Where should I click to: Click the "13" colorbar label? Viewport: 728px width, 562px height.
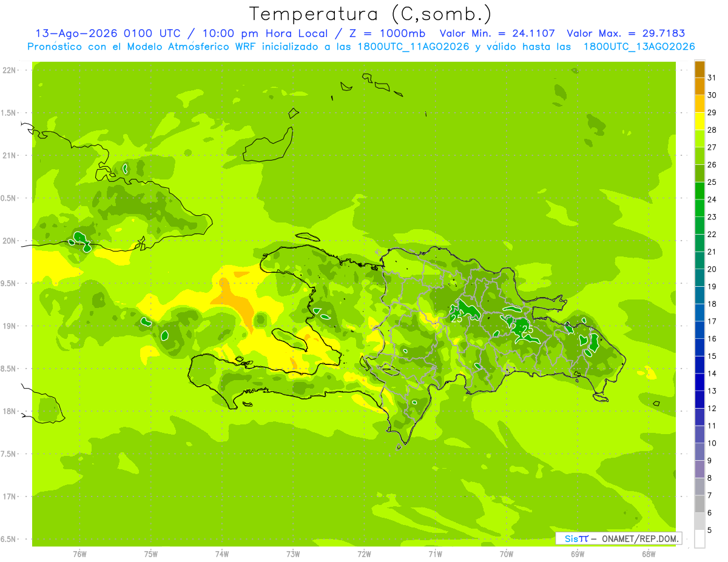point(712,391)
